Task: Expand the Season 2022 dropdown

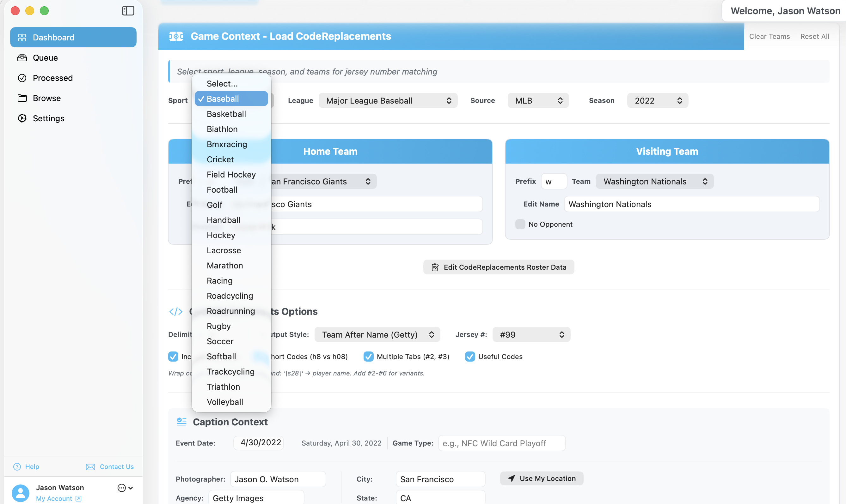Action: (x=657, y=100)
